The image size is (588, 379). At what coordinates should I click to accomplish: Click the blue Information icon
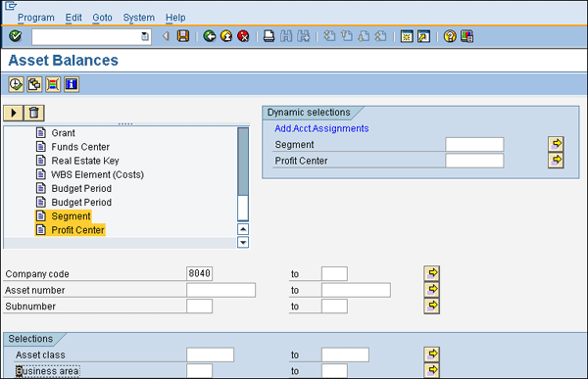(72, 84)
